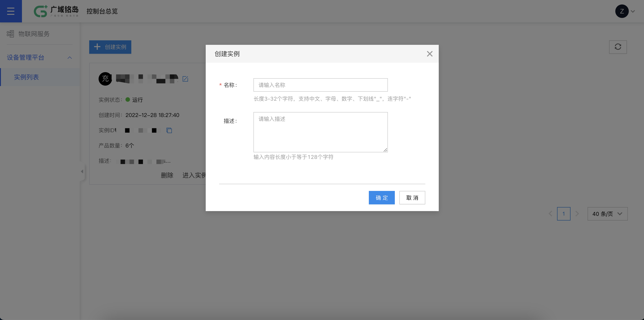The width and height of the screenshot is (644, 320).
Task: Focus the 描述 textarea
Action: tap(320, 132)
